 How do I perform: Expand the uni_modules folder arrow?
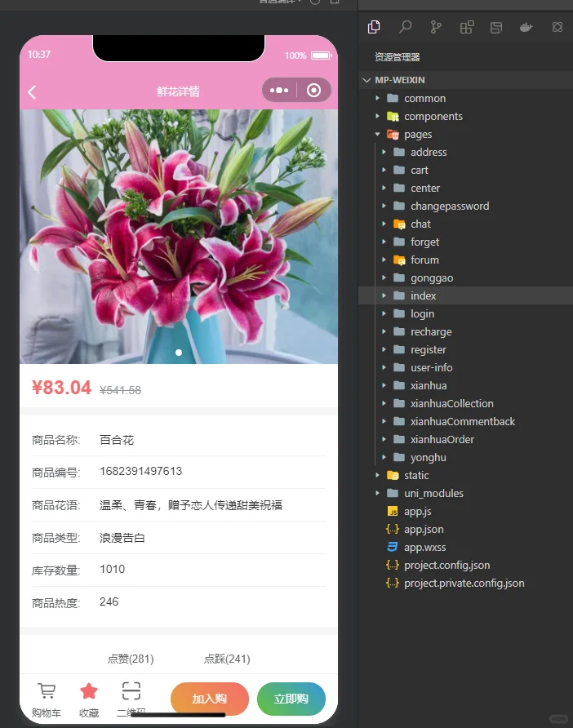pyautogui.click(x=378, y=493)
